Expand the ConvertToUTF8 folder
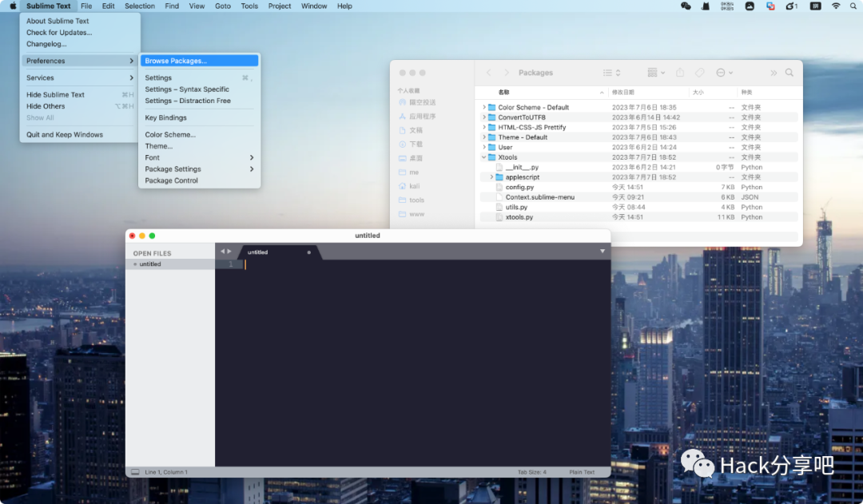The height and width of the screenshot is (504, 863). click(x=483, y=117)
